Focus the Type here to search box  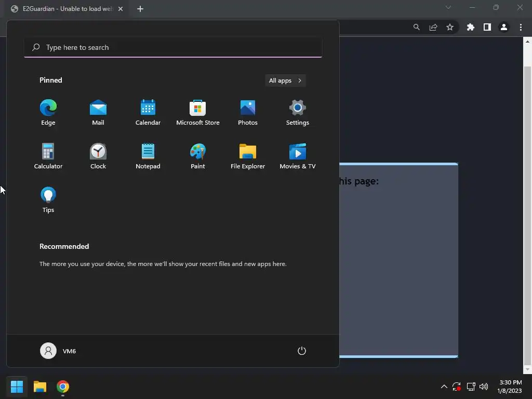coord(173,47)
